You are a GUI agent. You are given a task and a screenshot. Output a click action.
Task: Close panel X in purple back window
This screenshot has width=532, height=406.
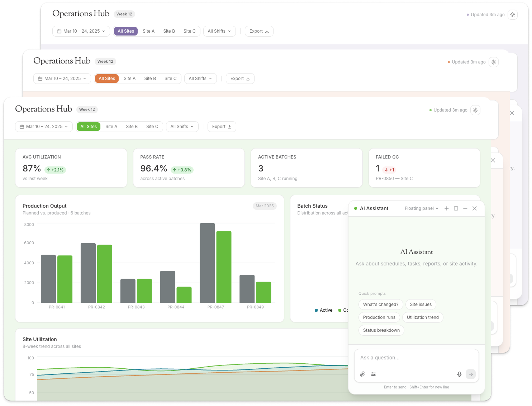(x=512, y=113)
